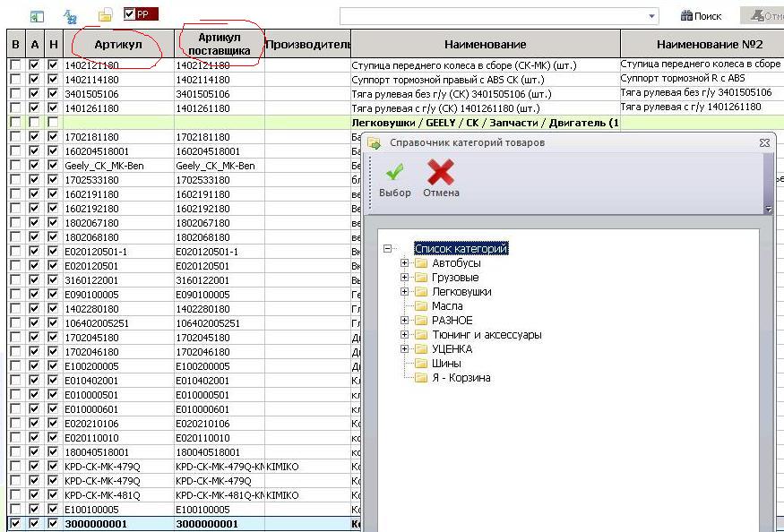This screenshot has width=784, height=532.
Task: Click the H column header
Action: 53,44
